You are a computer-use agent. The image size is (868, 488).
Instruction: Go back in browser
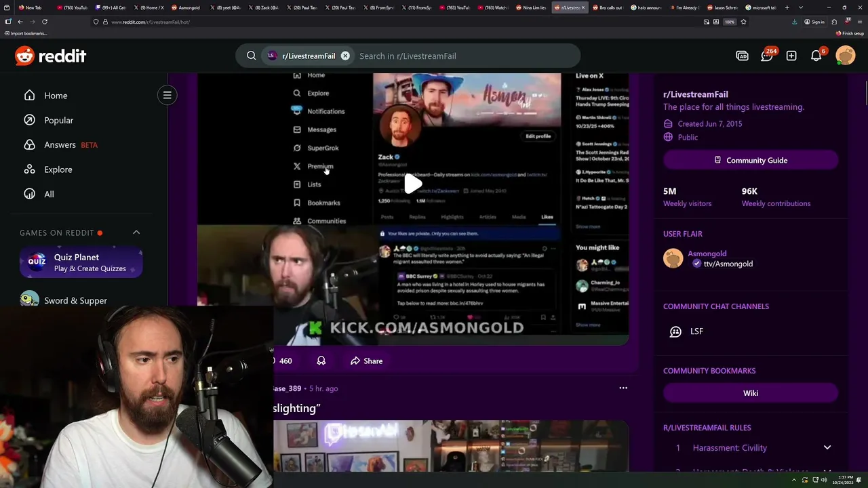tap(20, 22)
